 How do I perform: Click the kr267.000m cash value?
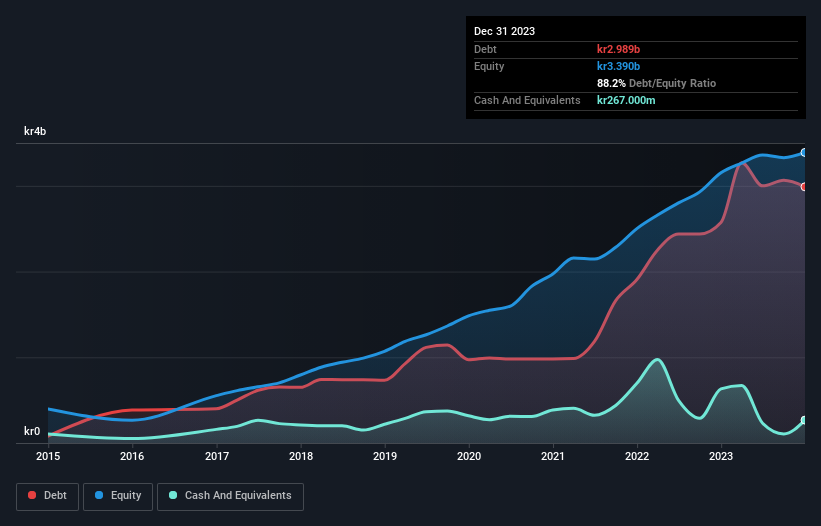pyautogui.click(x=626, y=100)
